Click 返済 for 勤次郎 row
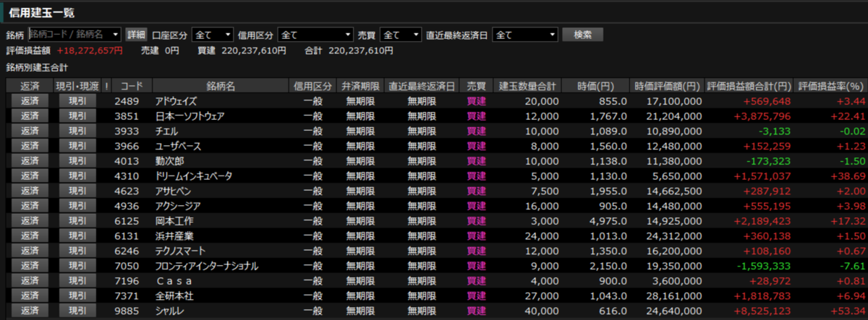The image size is (868, 320). coord(30,161)
